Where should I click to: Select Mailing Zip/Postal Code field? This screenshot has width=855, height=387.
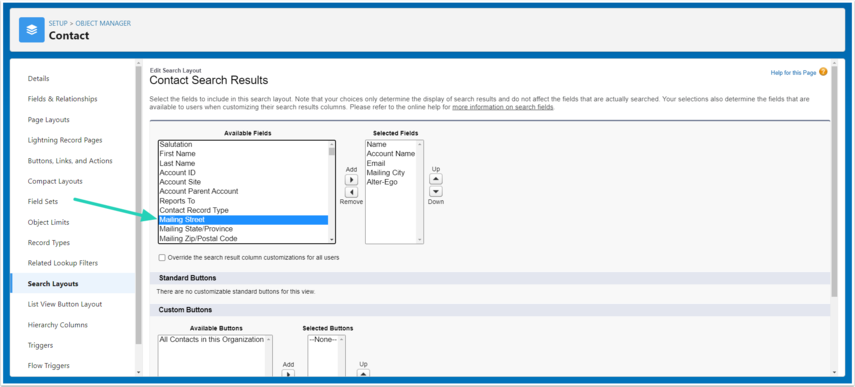click(x=243, y=239)
